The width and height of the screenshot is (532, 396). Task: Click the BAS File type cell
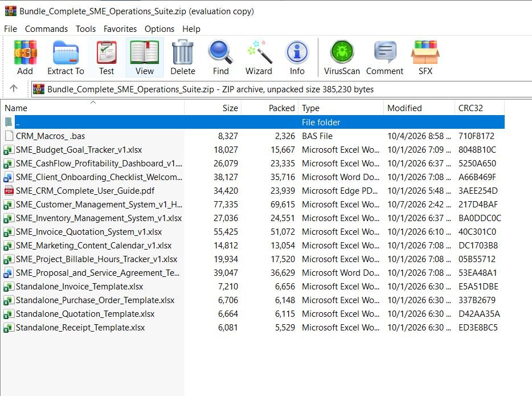317,136
